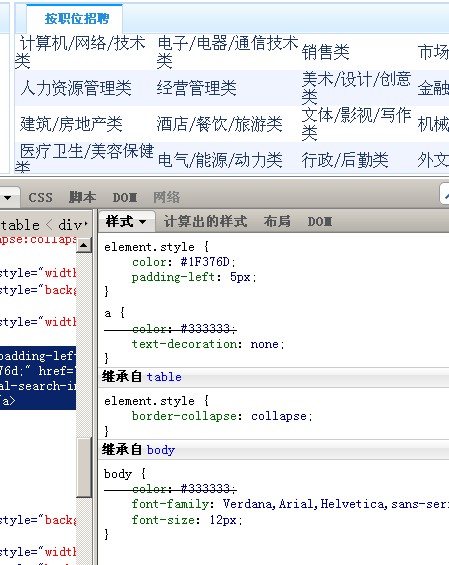The image size is (449, 565).
Task: Click the scroll-up arrow in the HTML panel
Action: (x=84, y=245)
